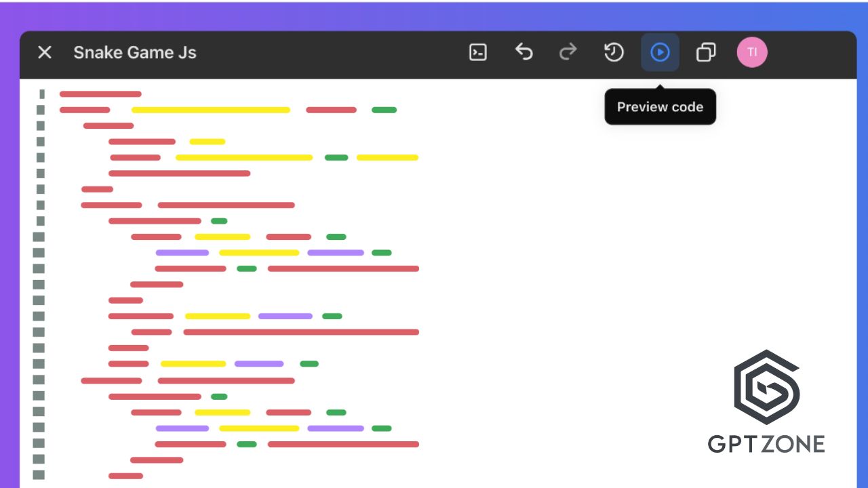The width and height of the screenshot is (868, 488).
Task: Undo the last change
Action: pyautogui.click(x=524, y=52)
